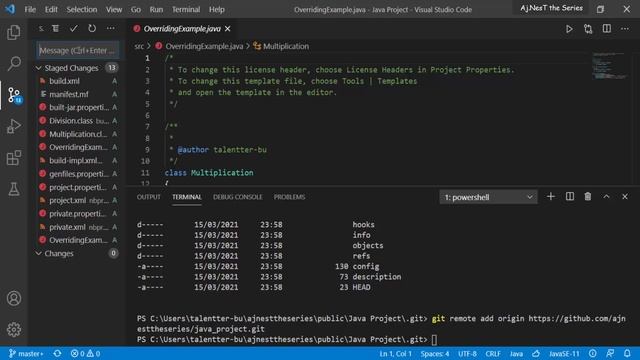
Task: Open the Help menu
Action: click(x=217, y=9)
